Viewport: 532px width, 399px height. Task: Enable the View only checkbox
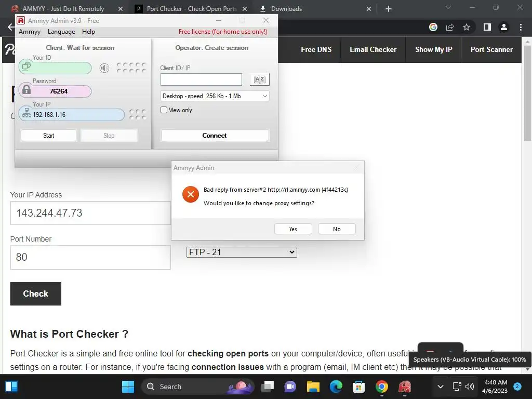pos(164,110)
